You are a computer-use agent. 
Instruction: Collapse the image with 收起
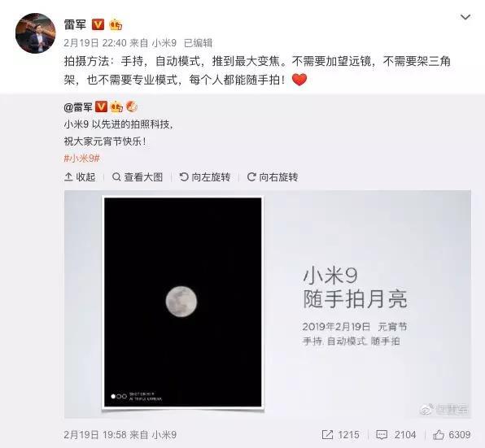click(x=80, y=177)
